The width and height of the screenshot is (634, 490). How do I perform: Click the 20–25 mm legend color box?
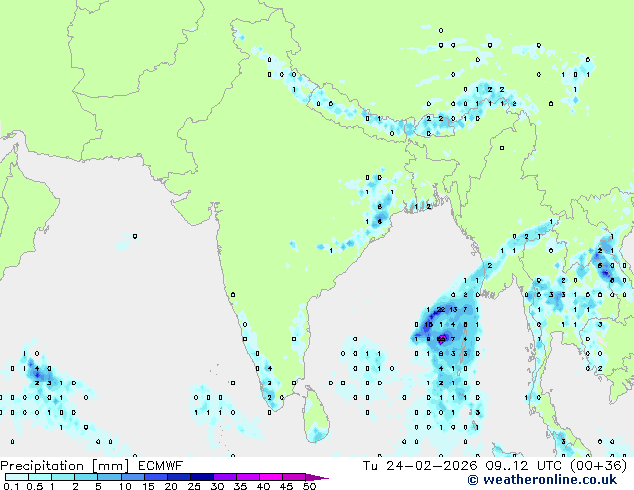(179, 477)
